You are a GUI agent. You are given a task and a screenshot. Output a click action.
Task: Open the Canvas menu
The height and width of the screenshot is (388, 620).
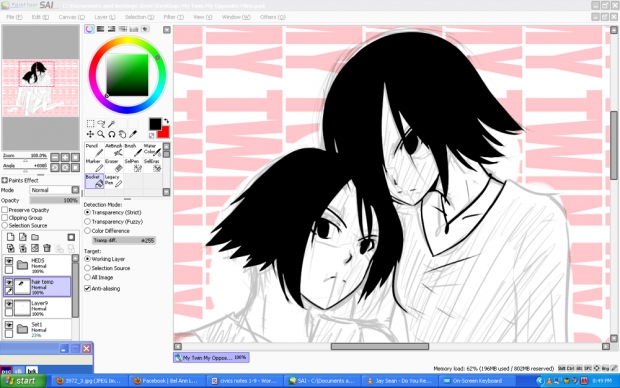click(x=72, y=17)
